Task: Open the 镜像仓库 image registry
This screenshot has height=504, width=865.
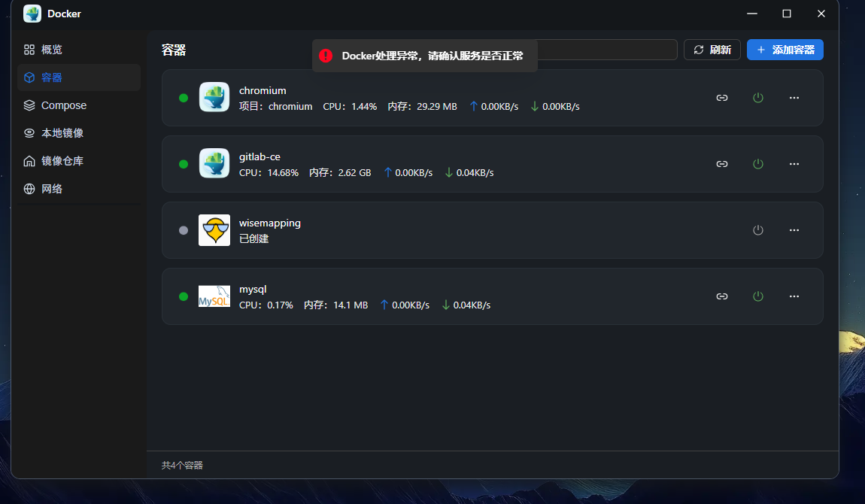Action: [79, 161]
